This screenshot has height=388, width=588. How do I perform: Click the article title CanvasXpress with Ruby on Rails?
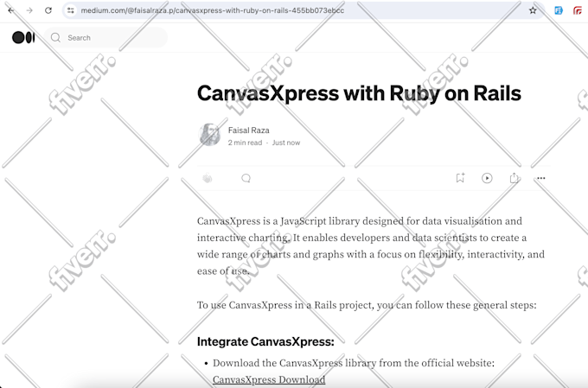click(359, 93)
